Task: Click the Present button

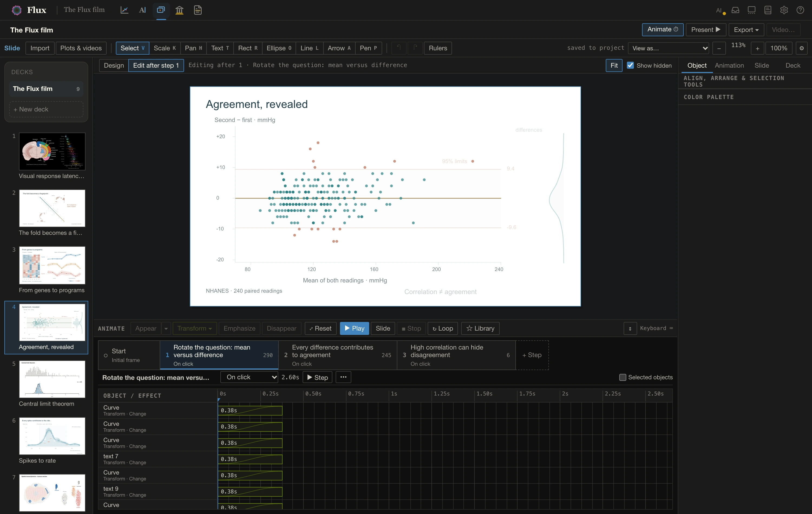Action: 705,30
